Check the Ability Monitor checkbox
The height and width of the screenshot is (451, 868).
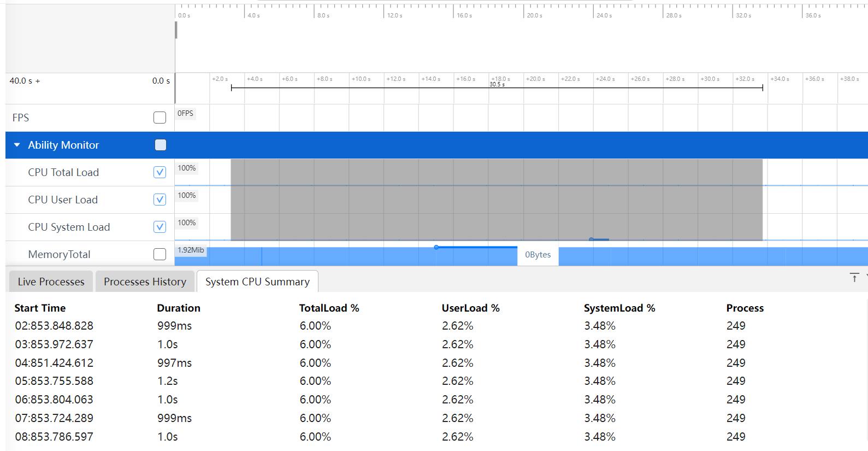click(160, 145)
